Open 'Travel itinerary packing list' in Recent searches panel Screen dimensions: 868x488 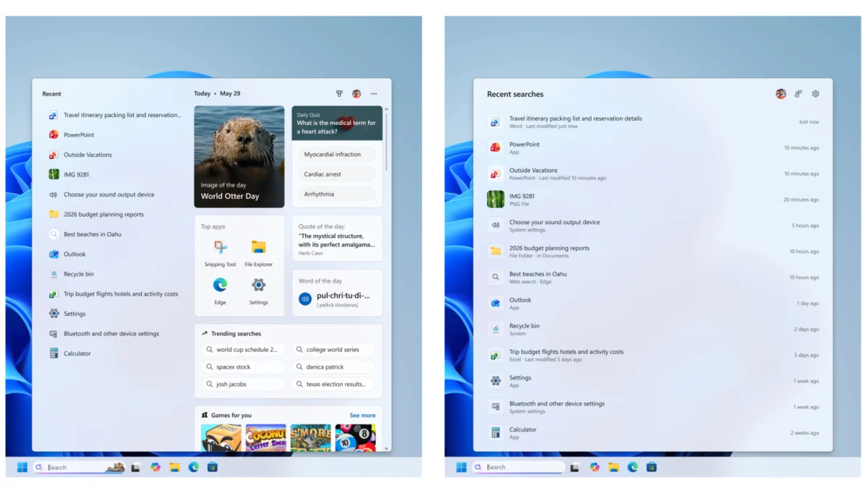653,121
